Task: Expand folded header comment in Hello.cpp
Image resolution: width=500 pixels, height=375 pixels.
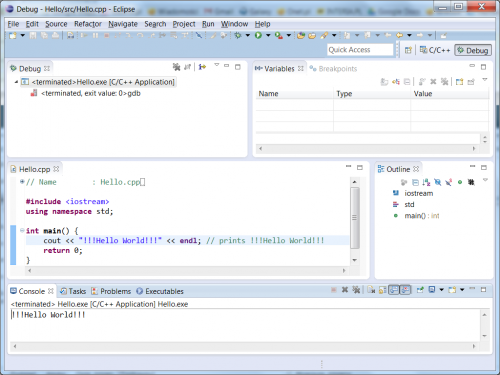Action: point(22,182)
